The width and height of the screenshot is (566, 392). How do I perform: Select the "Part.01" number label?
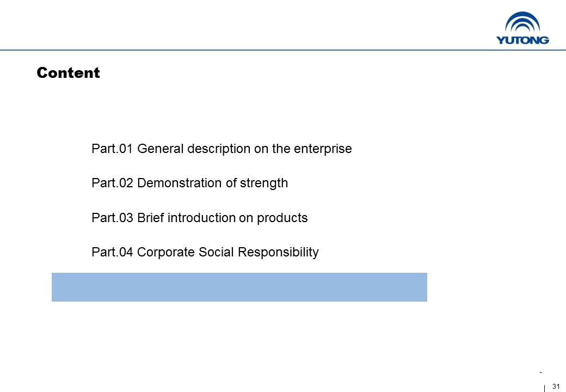click(x=112, y=148)
